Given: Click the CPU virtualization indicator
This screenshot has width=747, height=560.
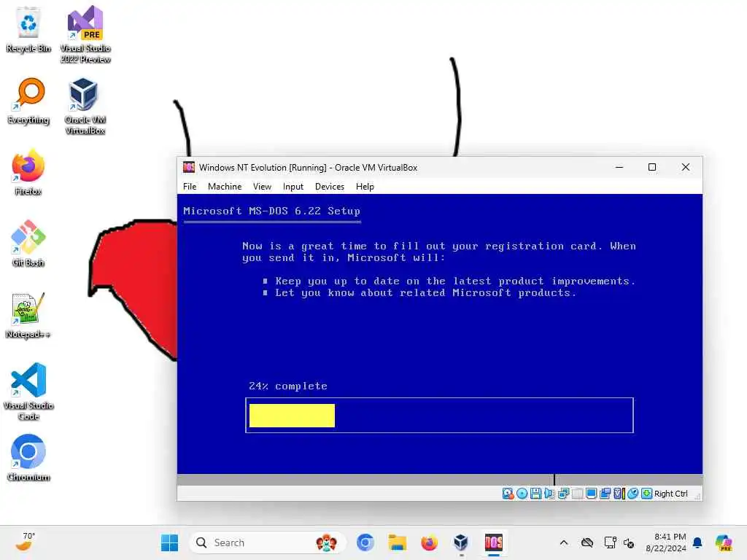Looking at the screenshot, I should tap(619, 494).
